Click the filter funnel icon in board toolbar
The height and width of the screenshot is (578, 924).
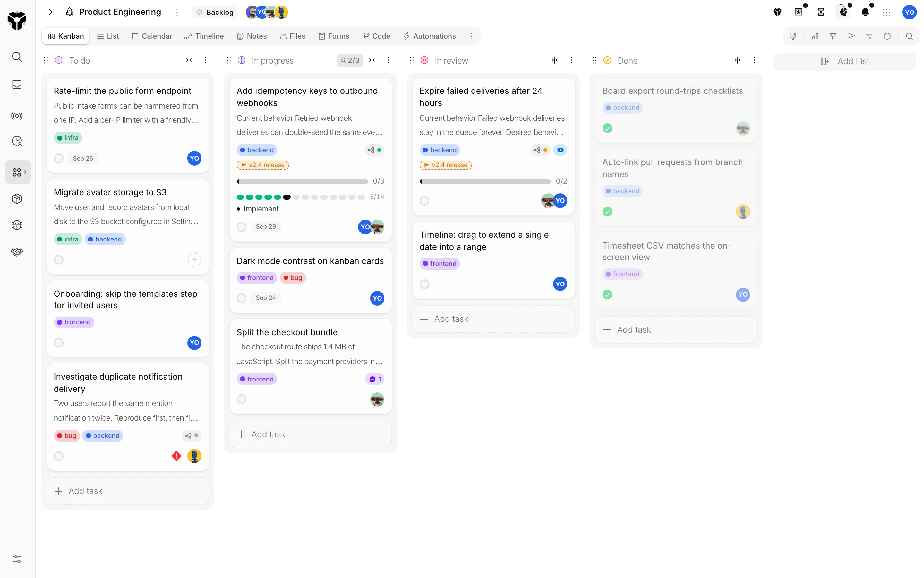tap(833, 36)
